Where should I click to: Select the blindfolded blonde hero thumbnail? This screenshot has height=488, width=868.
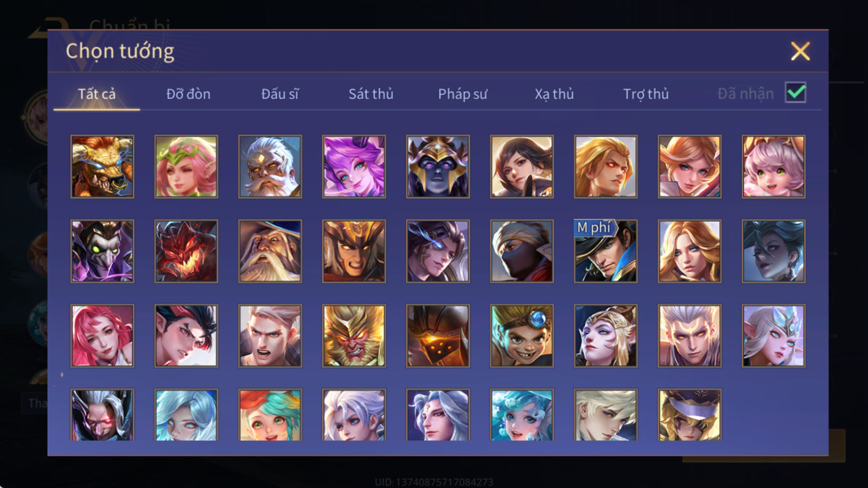(x=690, y=415)
